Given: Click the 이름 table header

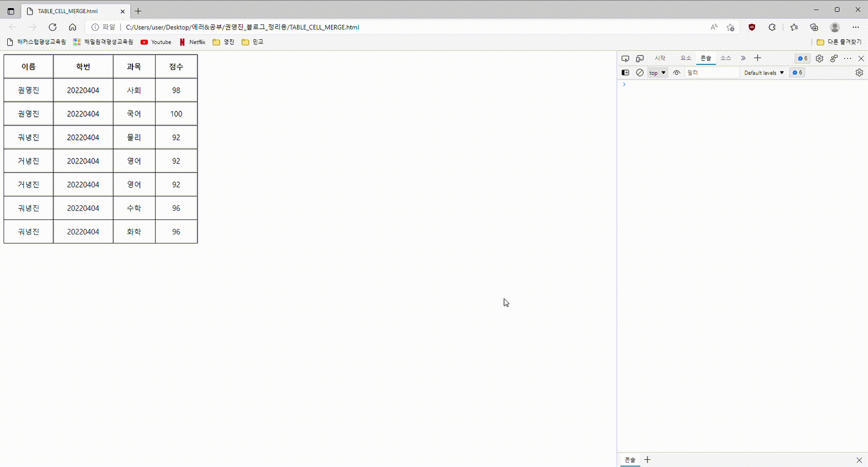Looking at the screenshot, I should coord(28,67).
